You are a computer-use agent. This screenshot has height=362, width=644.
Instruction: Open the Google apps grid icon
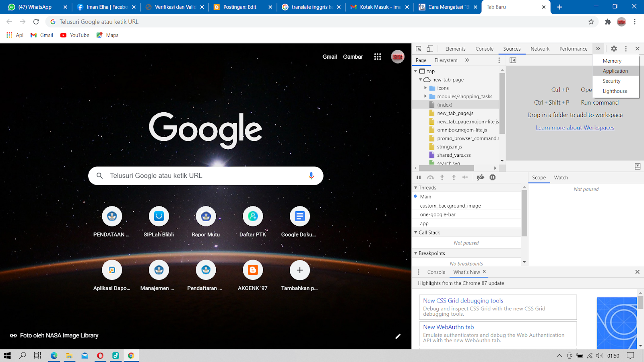click(378, 57)
